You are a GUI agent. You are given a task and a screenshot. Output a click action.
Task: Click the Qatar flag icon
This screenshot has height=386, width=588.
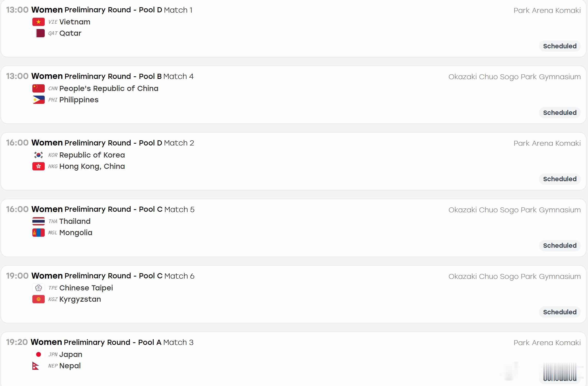39,33
